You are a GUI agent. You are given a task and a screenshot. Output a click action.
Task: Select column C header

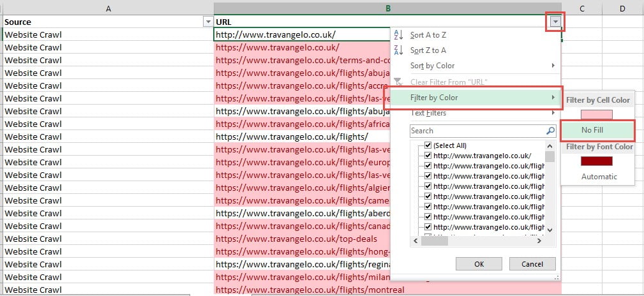click(582, 8)
